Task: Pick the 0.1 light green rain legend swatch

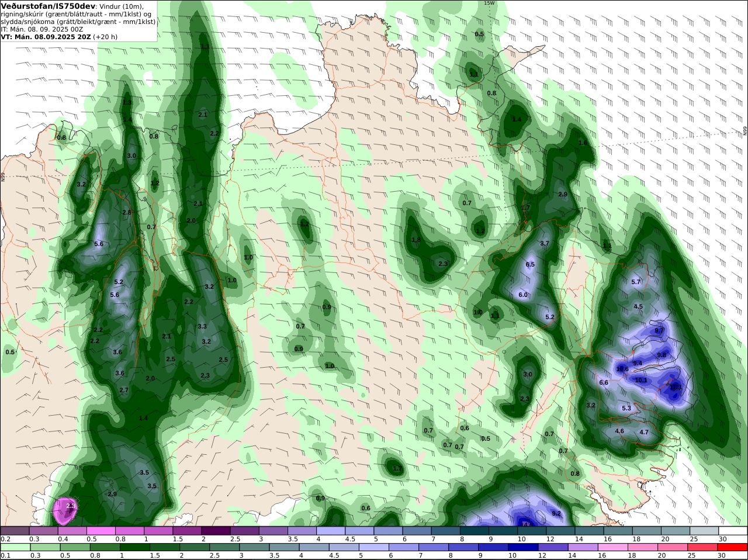Action: pyautogui.click(x=15, y=547)
